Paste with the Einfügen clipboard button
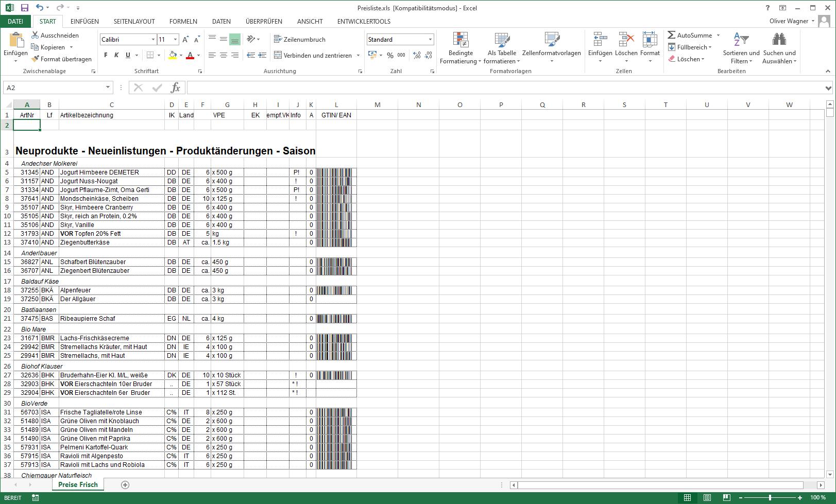 click(15, 46)
